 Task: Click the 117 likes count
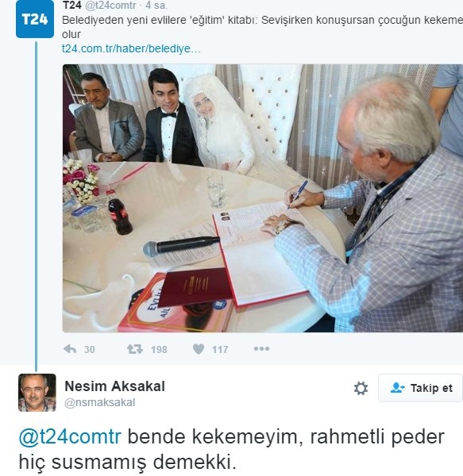point(220,349)
